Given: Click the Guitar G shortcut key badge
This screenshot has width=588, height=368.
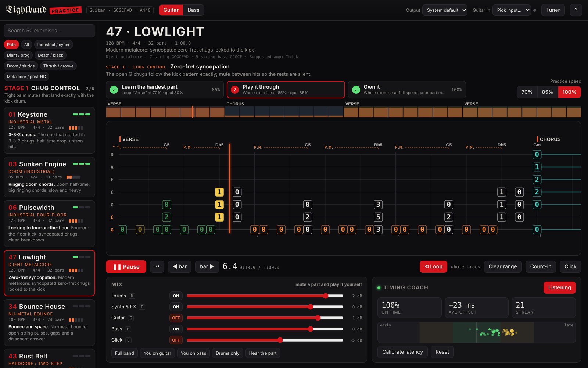Looking at the screenshot, I should [x=131, y=318].
